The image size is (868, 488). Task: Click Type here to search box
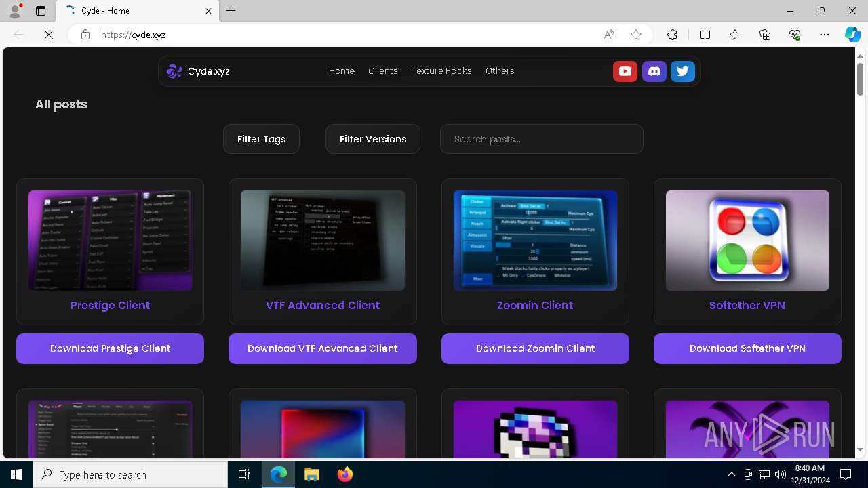(x=130, y=474)
